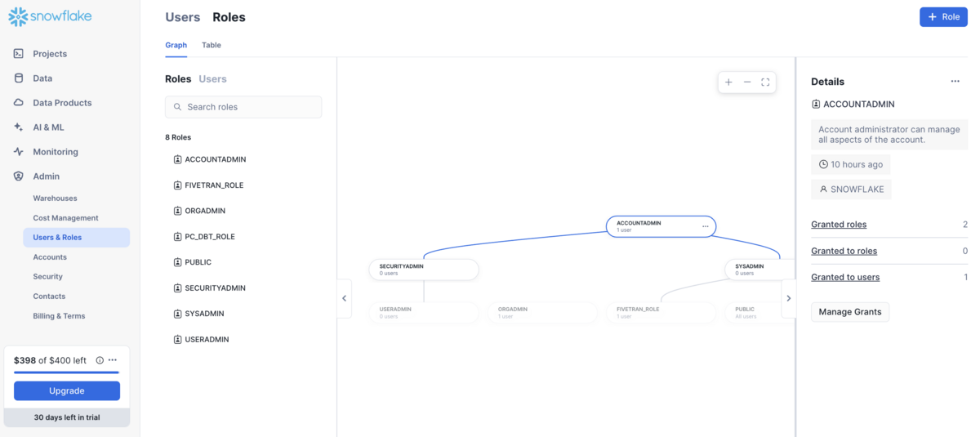Click the search magnifier icon
Viewport: 980px width, 437px height.
coord(177,107)
